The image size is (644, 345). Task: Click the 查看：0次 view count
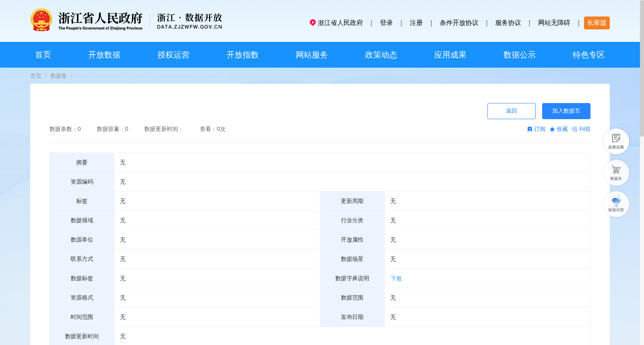click(x=213, y=129)
